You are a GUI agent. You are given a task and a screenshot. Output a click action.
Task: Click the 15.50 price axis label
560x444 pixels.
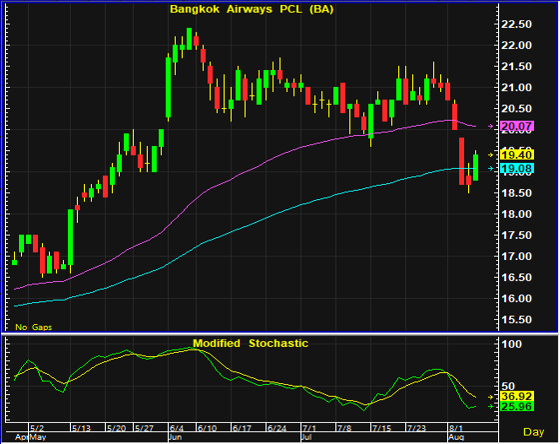[516, 320]
